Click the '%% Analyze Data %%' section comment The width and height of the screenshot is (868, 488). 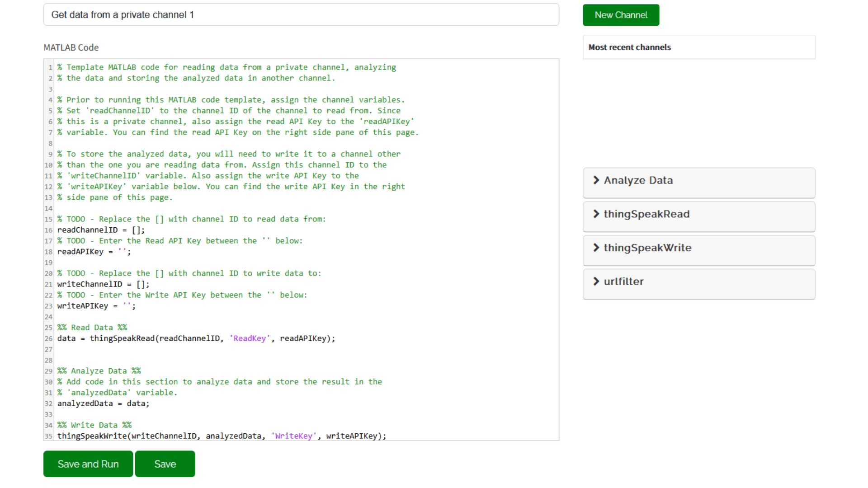click(x=99, y=371)
